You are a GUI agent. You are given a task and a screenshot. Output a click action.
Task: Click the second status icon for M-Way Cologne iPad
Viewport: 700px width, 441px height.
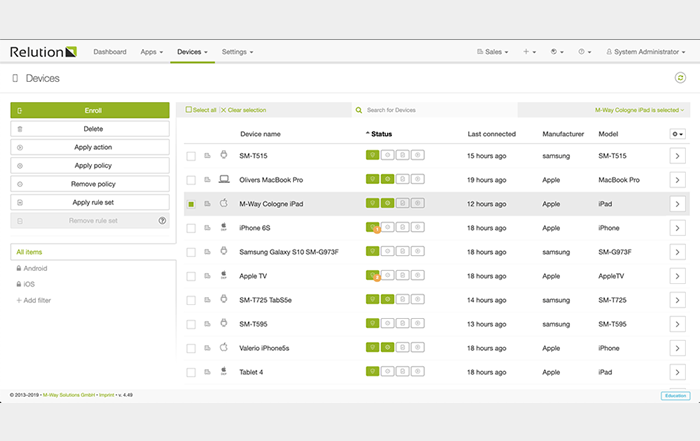(387, 203)
